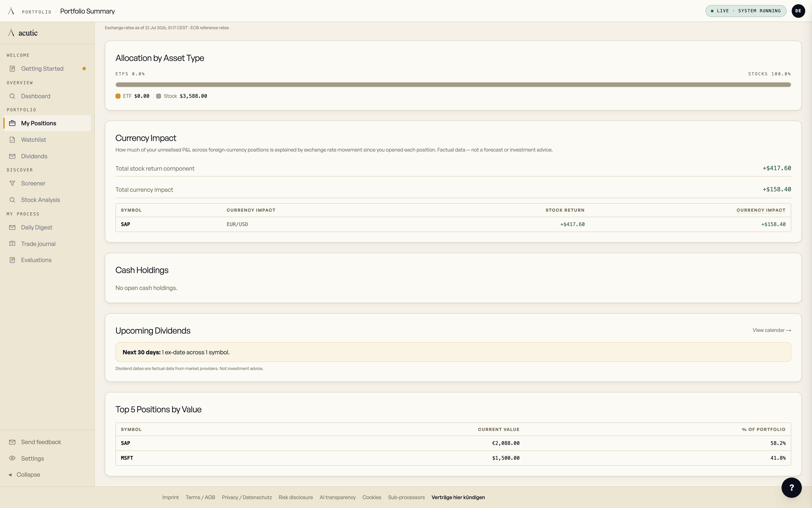Click the Stock Analysis search icon
The width and height of the screenshot is (812, 508).
pos(12,200)
